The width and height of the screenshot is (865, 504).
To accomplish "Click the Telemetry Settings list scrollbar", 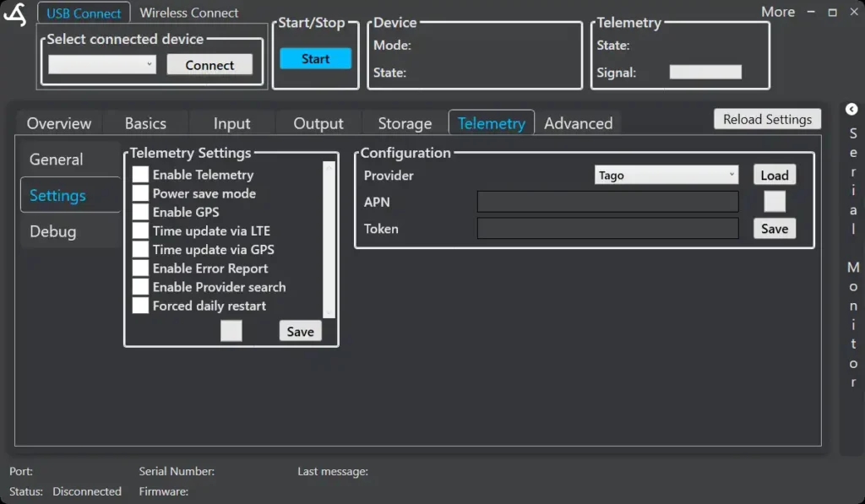I will coord(329,240).
